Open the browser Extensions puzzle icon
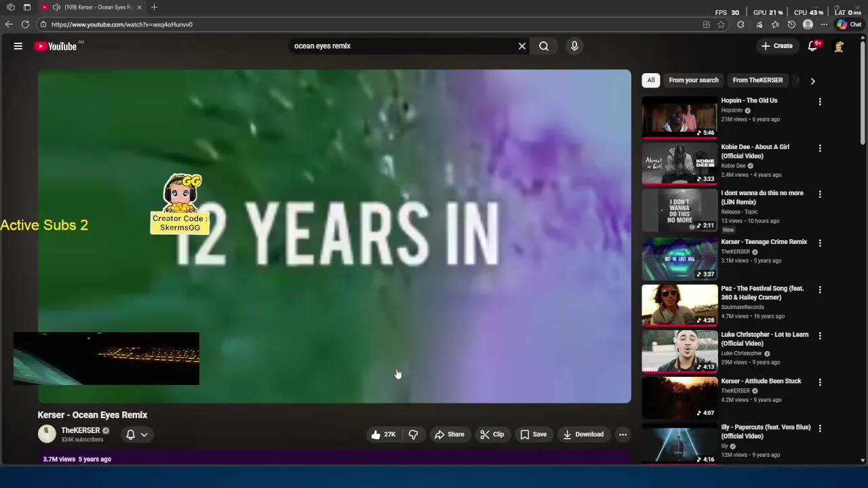 [x=741, y=24]
